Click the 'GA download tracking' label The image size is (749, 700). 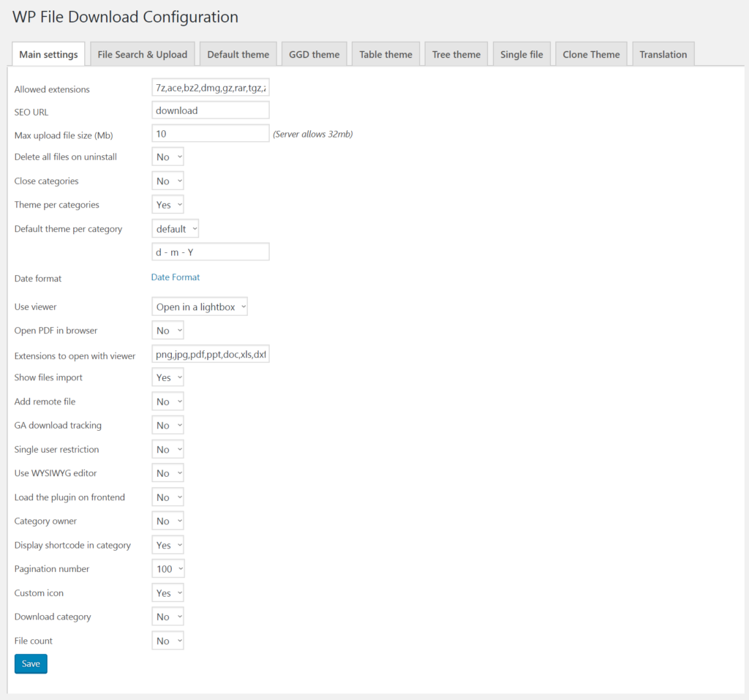58,425
